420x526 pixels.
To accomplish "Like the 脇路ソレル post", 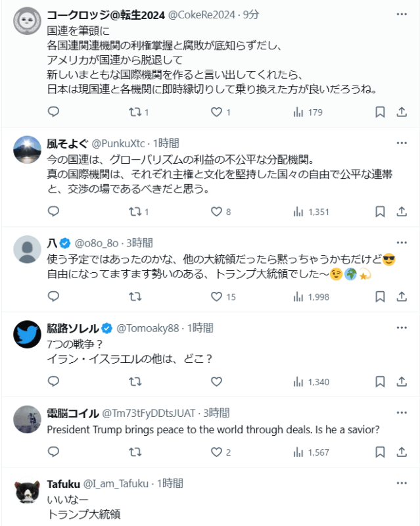I will pyautogui.click(x=216, y=381).
